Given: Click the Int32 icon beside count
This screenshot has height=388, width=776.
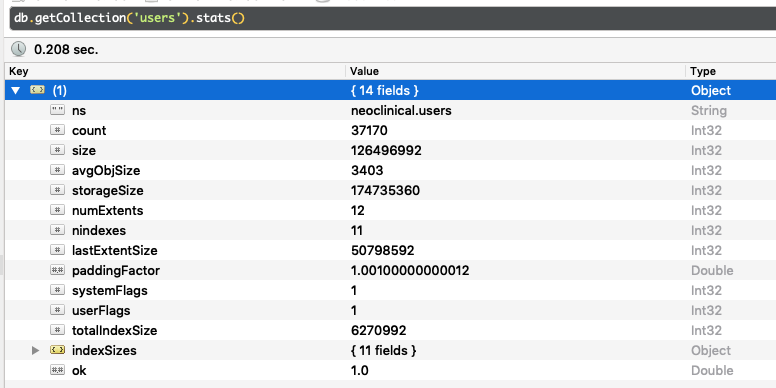Looking at the screenshot, I should tap(57, 130).
